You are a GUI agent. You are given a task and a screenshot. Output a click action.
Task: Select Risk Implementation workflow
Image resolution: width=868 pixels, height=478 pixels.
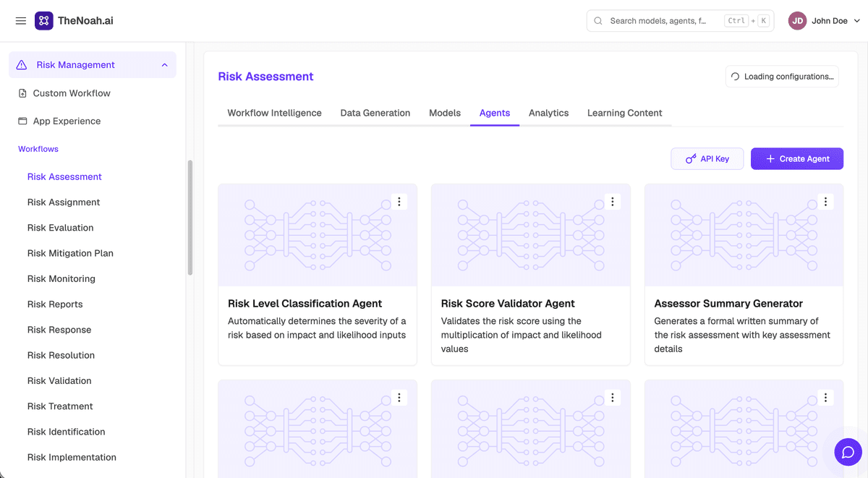pyautogui.click(x=72, y=457)
